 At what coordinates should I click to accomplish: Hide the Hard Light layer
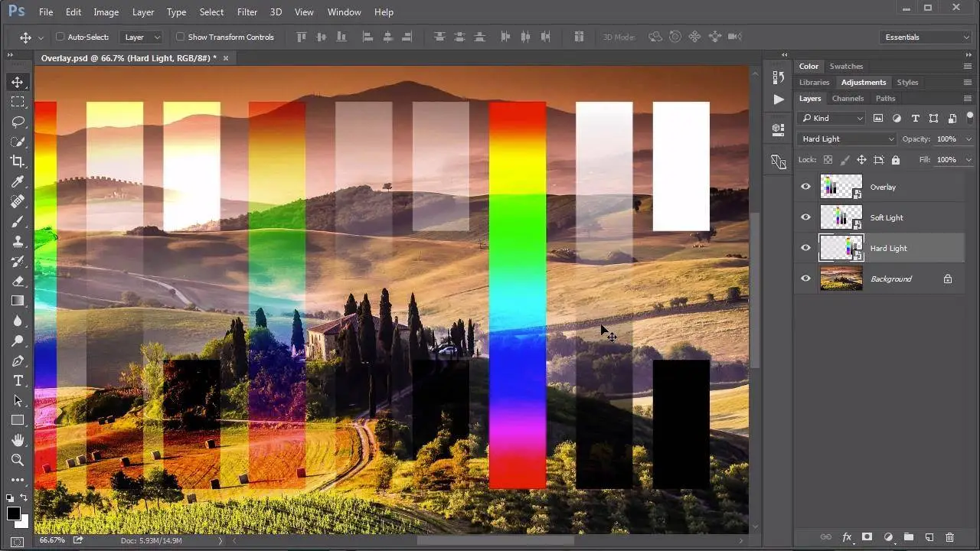click(x=805, y=248)
